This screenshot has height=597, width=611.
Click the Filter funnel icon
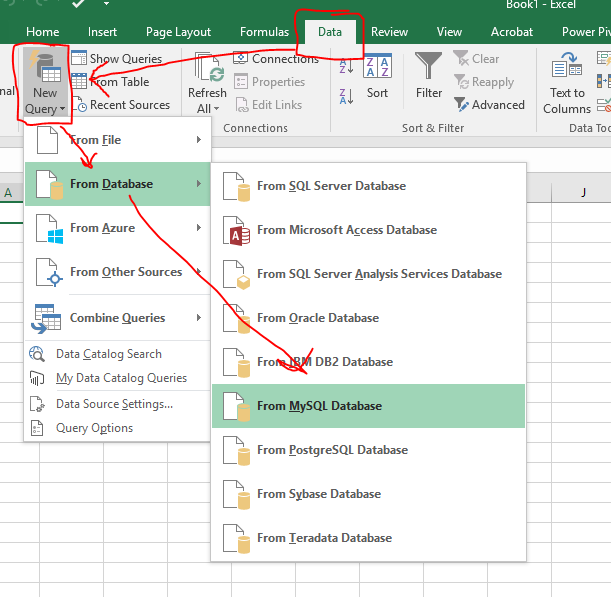pyautogui.click(x=429, y=67)
